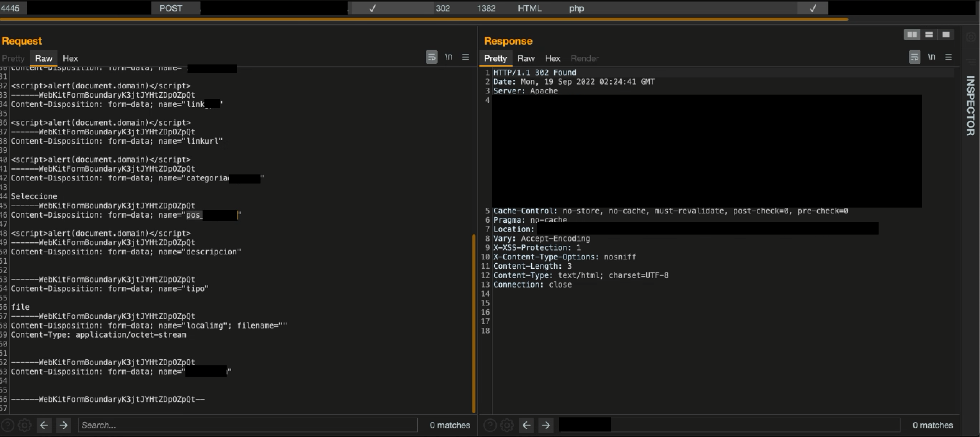Click the Response search input field
980x437 pixels.
tap(729, 425)
